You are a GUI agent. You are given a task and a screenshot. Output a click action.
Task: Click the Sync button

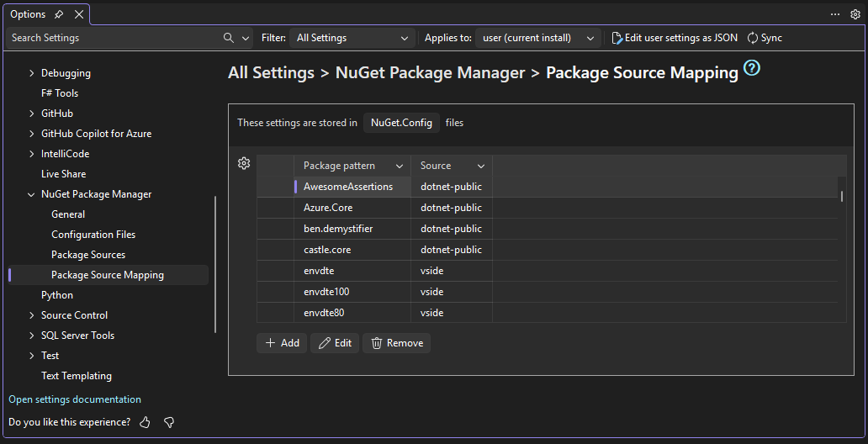click(765, 38)
